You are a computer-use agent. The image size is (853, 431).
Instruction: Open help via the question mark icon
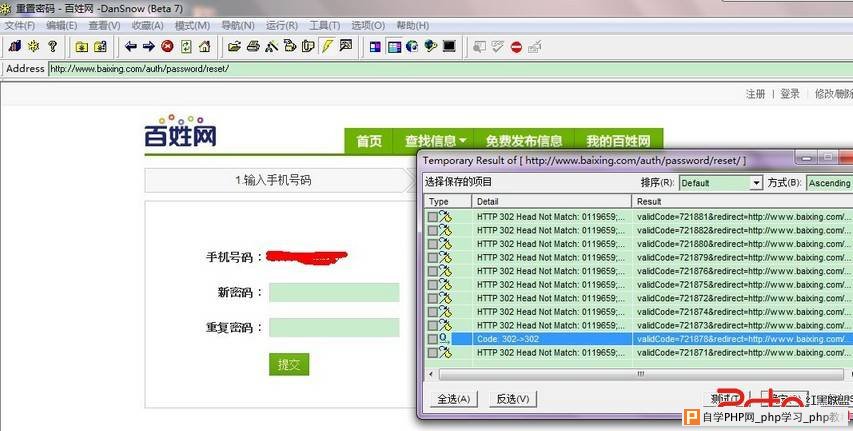pyautogui.click(x=52, y=46)
